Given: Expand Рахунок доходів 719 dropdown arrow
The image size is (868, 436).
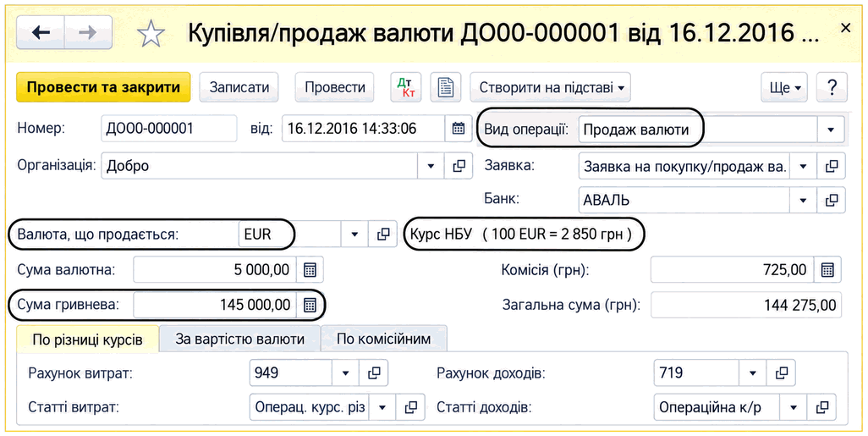Looking at the screenshot, I should (753, 373).
